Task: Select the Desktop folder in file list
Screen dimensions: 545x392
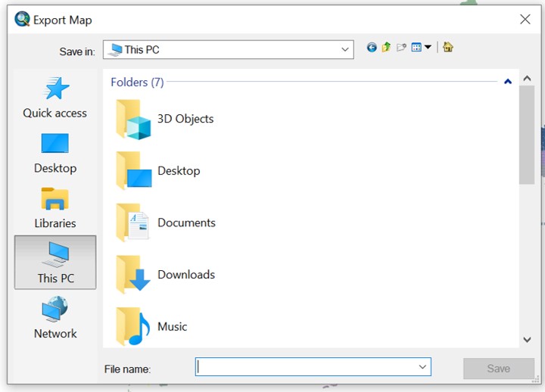Action: click(x=158, y=171)
